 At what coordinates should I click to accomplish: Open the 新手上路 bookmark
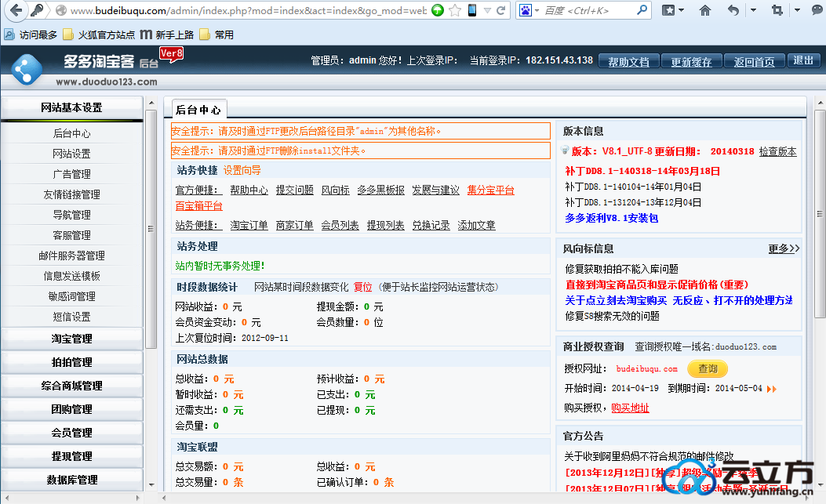coord(168,34)
